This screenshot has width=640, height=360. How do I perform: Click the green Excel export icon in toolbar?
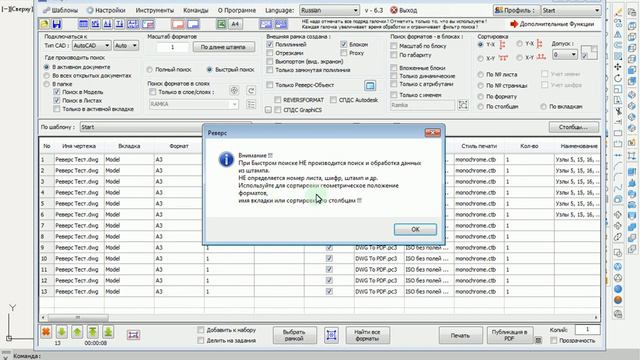[221, 24]
